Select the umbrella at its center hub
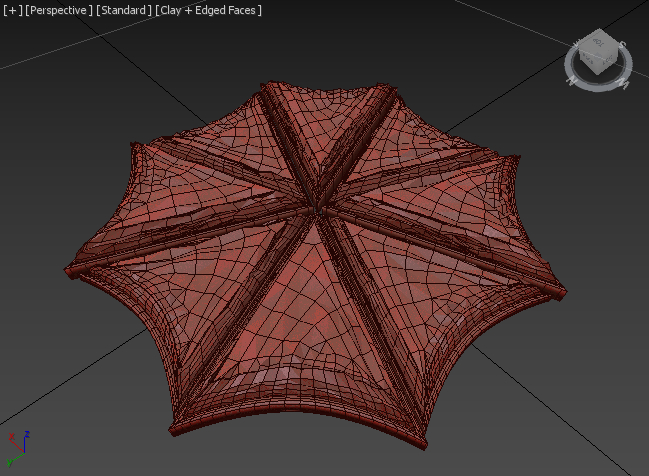The width and height of the screenshot is (649, 476). click(x=317, y=208)
